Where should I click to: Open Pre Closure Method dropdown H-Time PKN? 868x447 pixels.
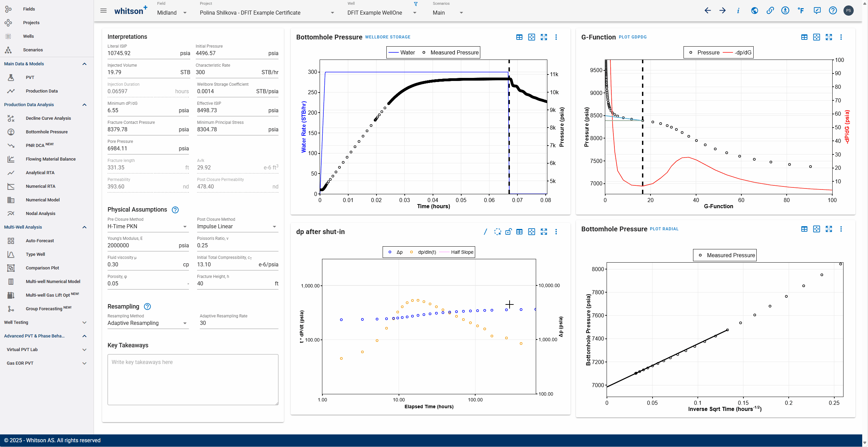pos(148,227)
